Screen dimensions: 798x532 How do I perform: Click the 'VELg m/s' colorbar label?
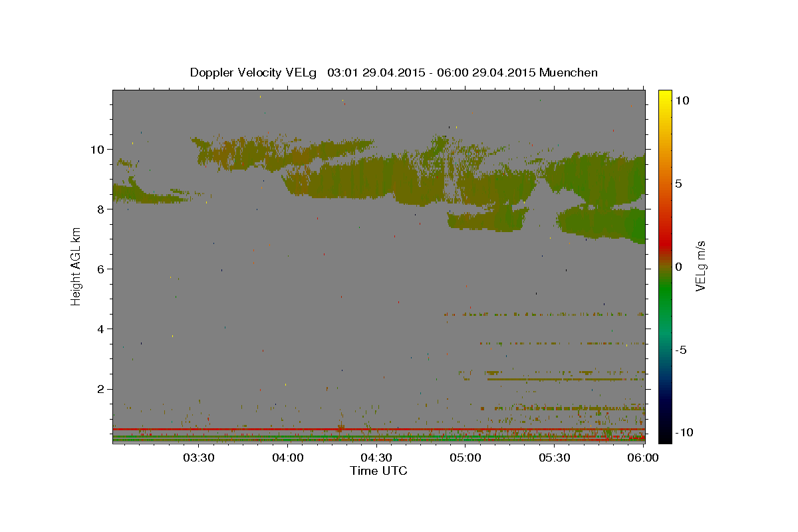701,267
